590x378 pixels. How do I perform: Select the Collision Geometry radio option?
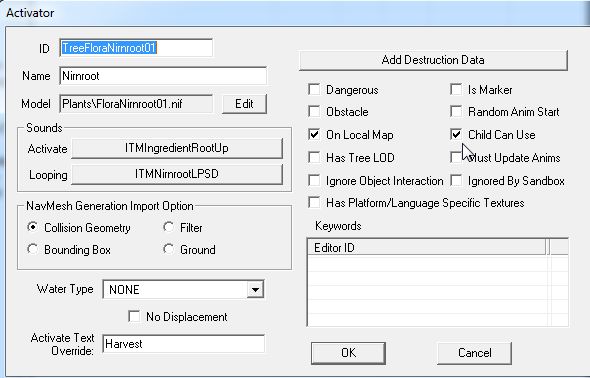tap(33, 227)
